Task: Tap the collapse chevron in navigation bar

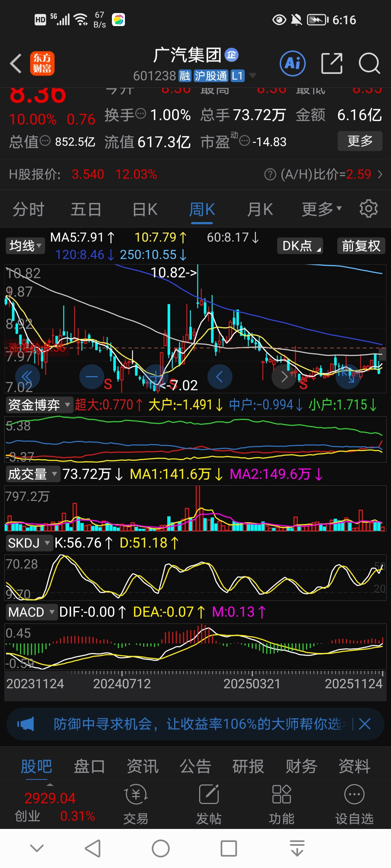Action: point(37,848)
